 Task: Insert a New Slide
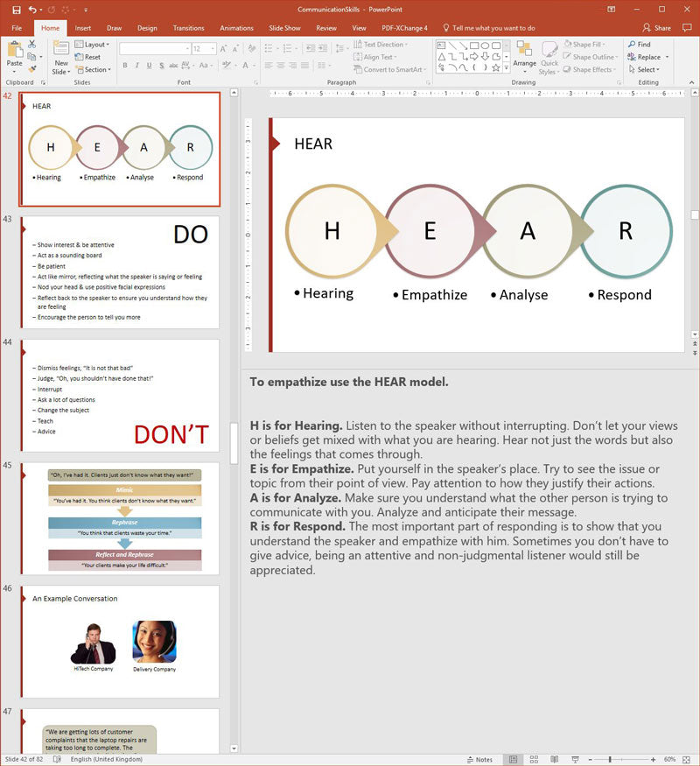coord(61,58)
